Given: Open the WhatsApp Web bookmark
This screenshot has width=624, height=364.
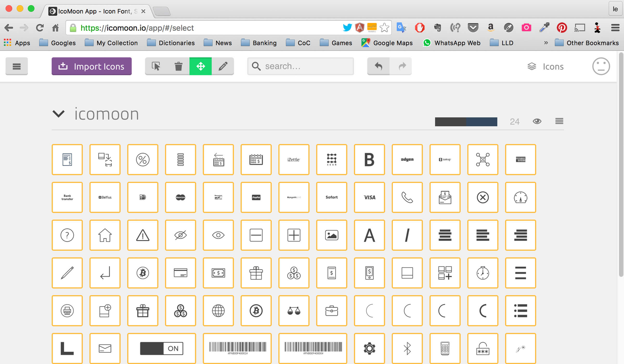Looking at the screenshot, I should [x=452, y=43].
